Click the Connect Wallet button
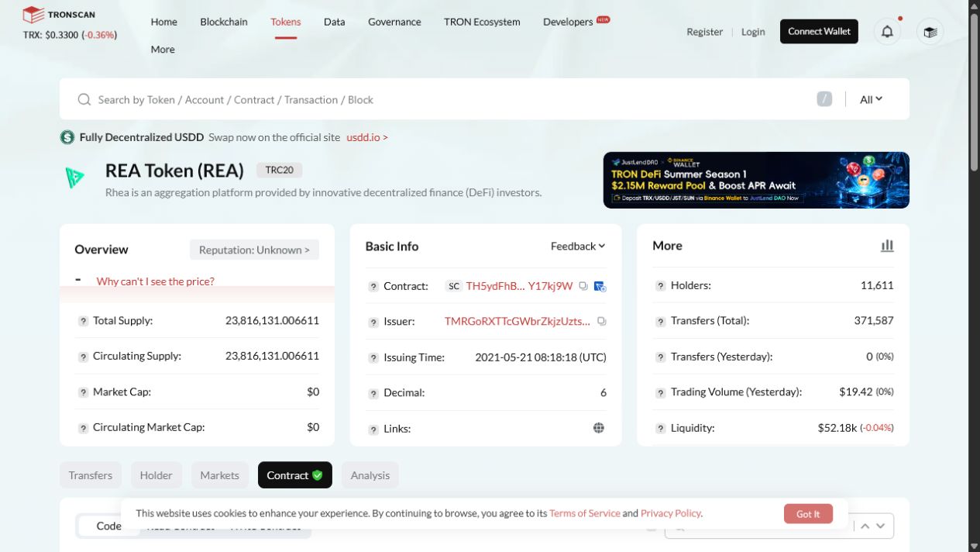The image size is (980, 552). pos(819,32)
